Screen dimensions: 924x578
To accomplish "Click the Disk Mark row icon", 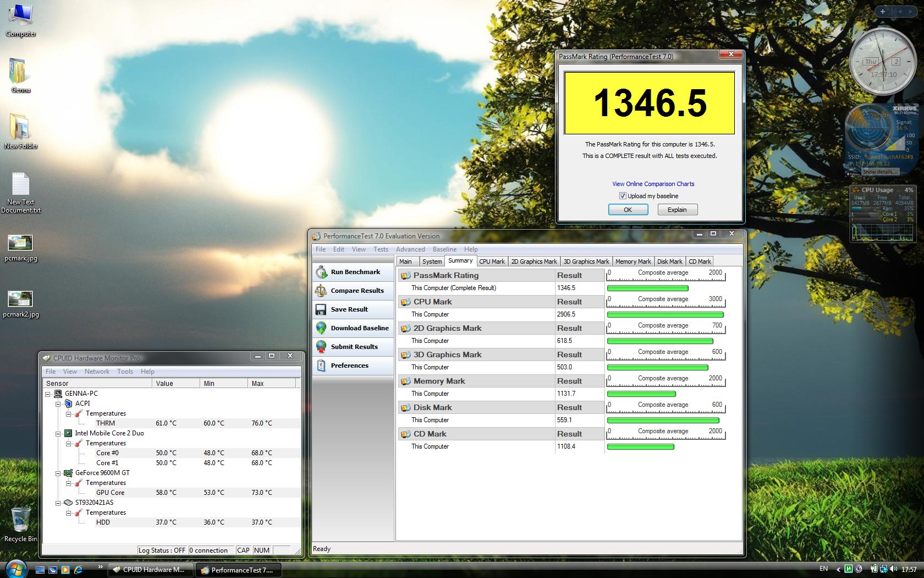I will (x=405, y=407).
